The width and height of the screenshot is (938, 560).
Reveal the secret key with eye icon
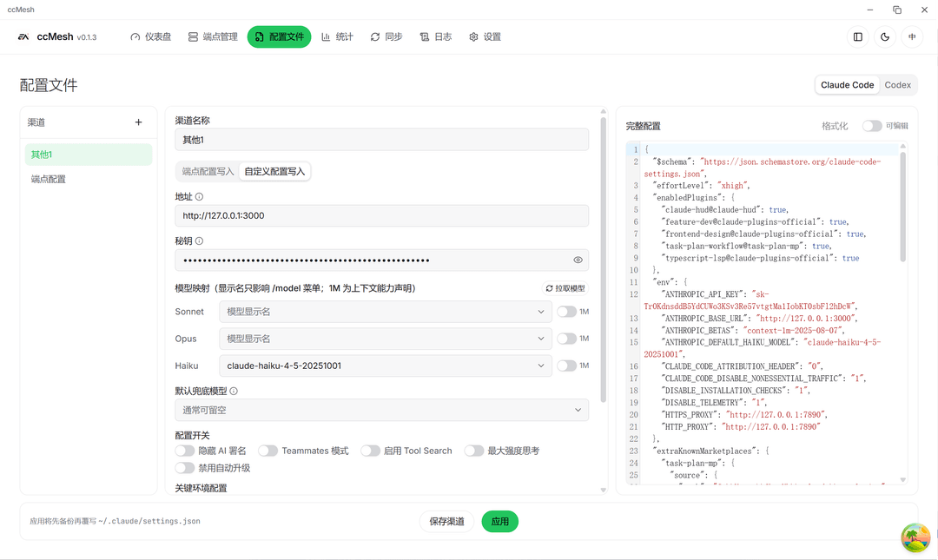point(578,260)
